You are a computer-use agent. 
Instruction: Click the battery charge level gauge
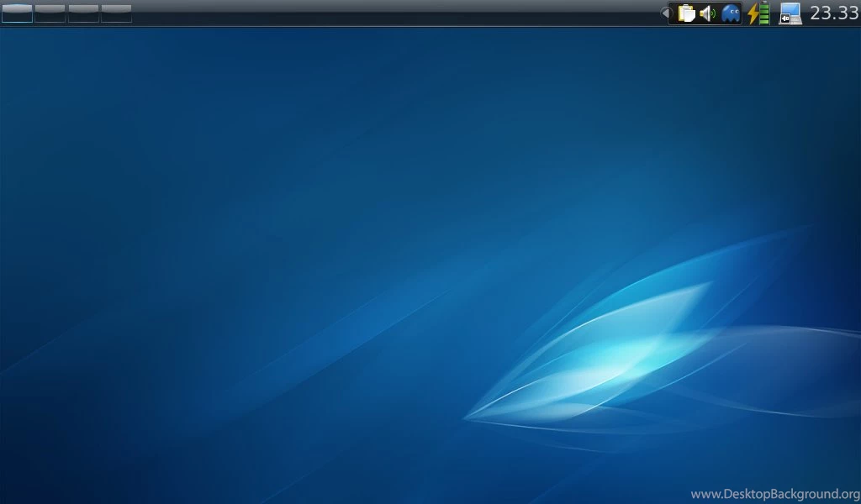pos(763,13)
